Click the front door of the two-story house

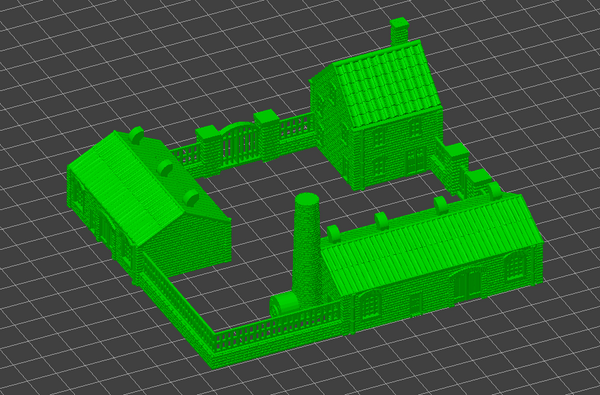click(416, 160)
